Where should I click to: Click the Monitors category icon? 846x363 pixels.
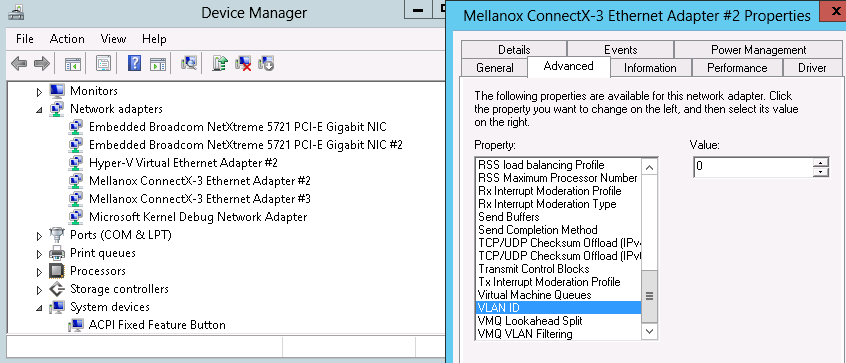pyautogui.click(x=57, y=91)
